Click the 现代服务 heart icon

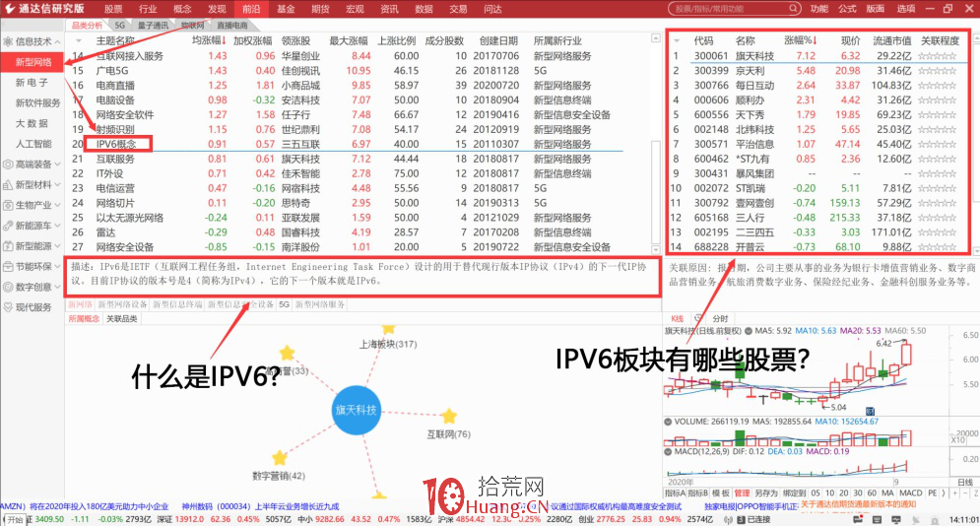[8, 307]
